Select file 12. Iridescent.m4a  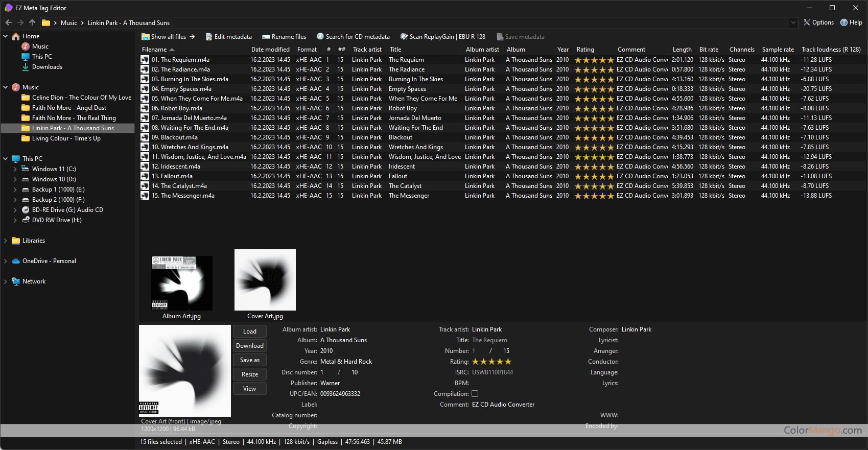point(176,167)
